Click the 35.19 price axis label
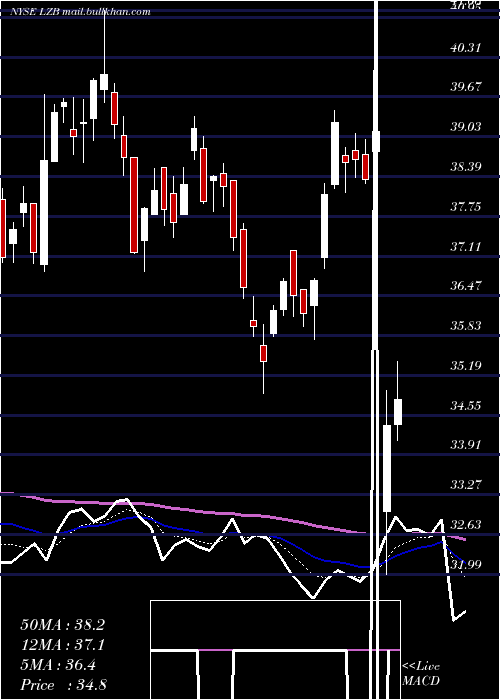Viewport: 500px width, 700px height. [x=466, y=365]
